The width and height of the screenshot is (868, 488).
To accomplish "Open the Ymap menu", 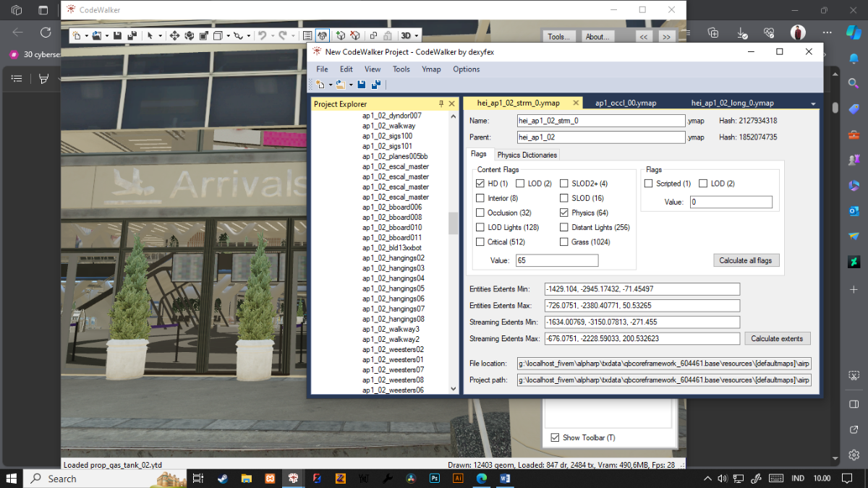I will coord(431,69).
